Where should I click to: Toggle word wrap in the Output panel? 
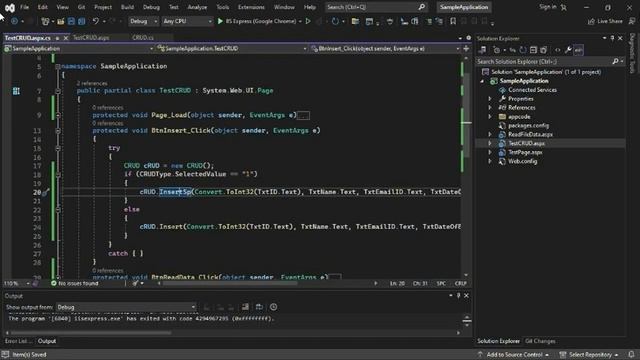tap(259, 307)
